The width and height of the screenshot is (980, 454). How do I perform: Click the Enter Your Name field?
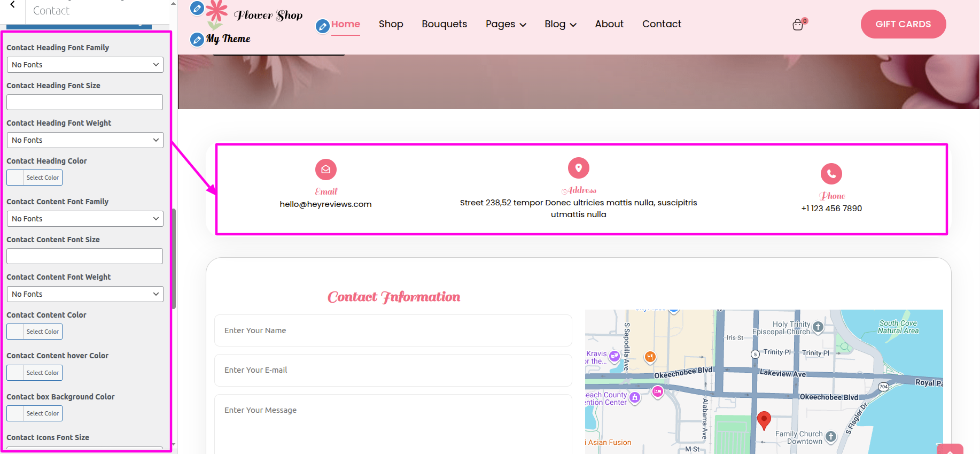click(393, 330)
